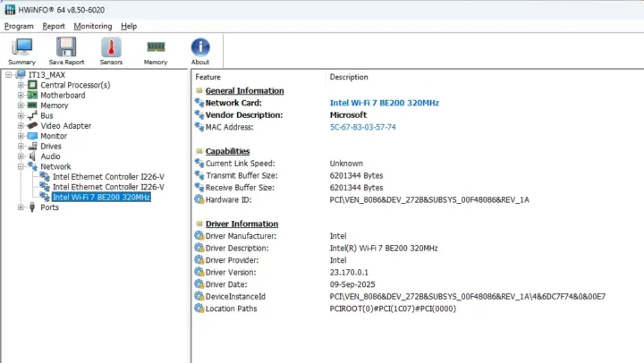Click the icon beside Location Paths row
The width and height of the screenshot is (644, 363).
199,308
